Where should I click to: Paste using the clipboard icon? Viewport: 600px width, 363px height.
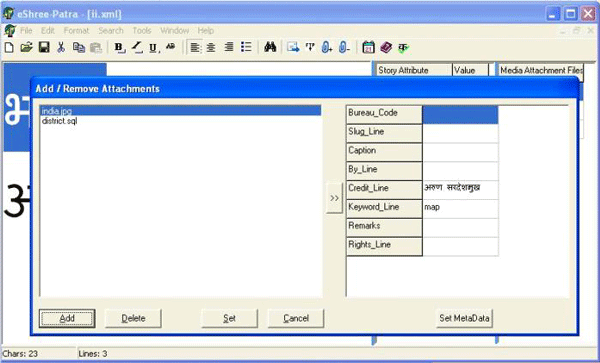click(96, 47)
